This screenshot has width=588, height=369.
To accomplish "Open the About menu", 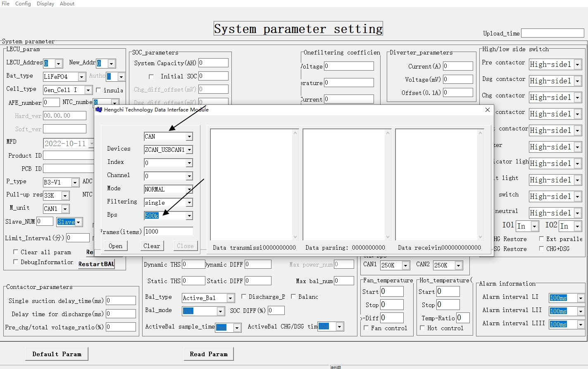I will tap(67, 3).
